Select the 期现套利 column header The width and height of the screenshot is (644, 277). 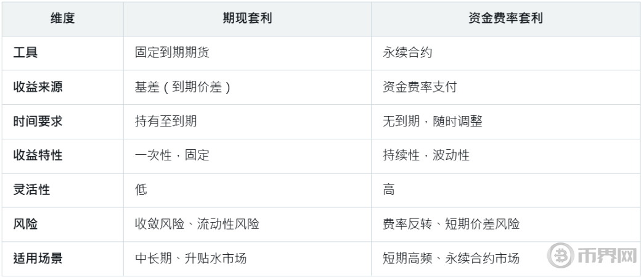(x=247, y=19)
